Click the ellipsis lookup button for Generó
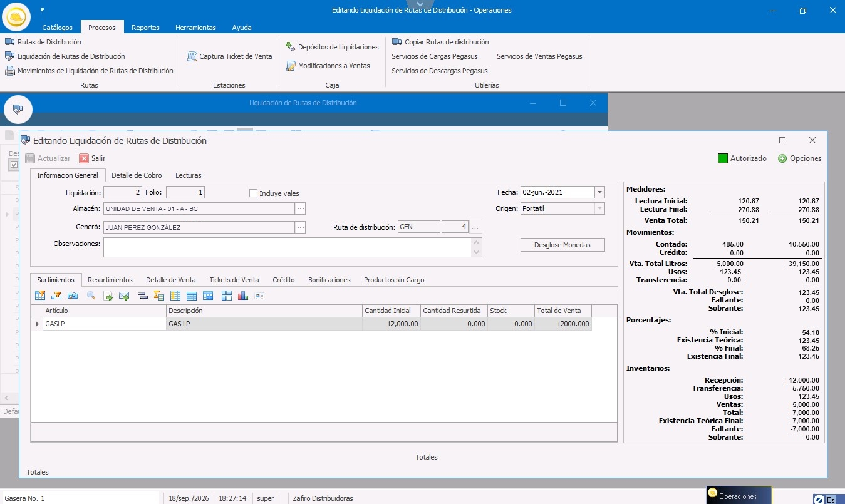Screen dimensions: 845x504 click(x=301, y=227)
